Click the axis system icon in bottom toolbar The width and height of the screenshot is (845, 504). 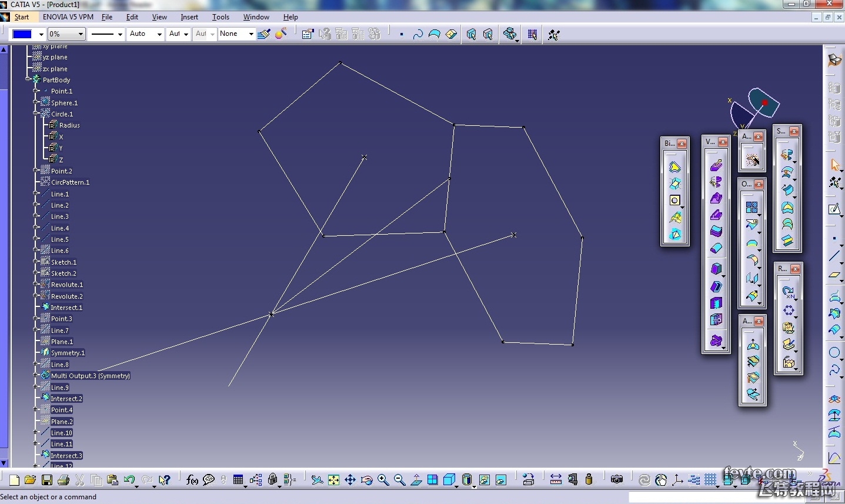click(x=677, y=480)
